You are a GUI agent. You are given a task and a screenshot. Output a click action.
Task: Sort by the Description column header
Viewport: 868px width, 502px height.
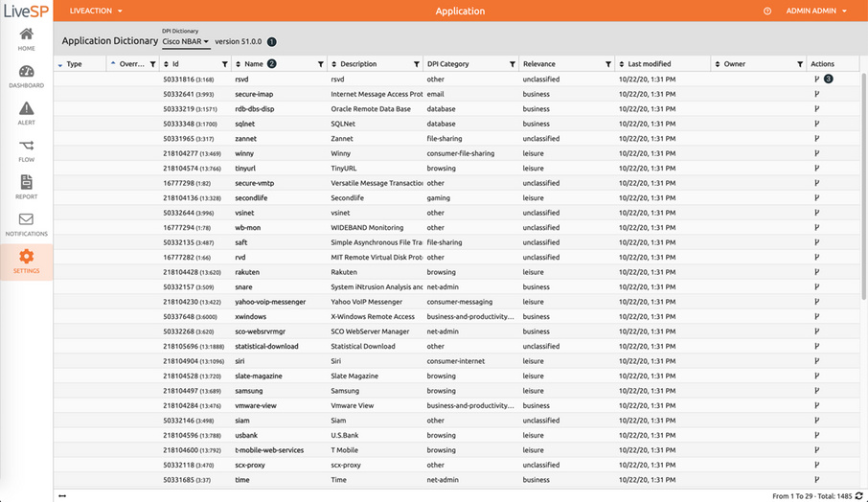358,64
